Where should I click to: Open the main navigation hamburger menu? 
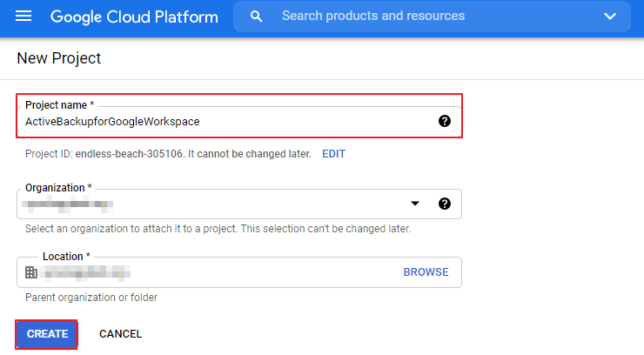click(x=23, y=17)
